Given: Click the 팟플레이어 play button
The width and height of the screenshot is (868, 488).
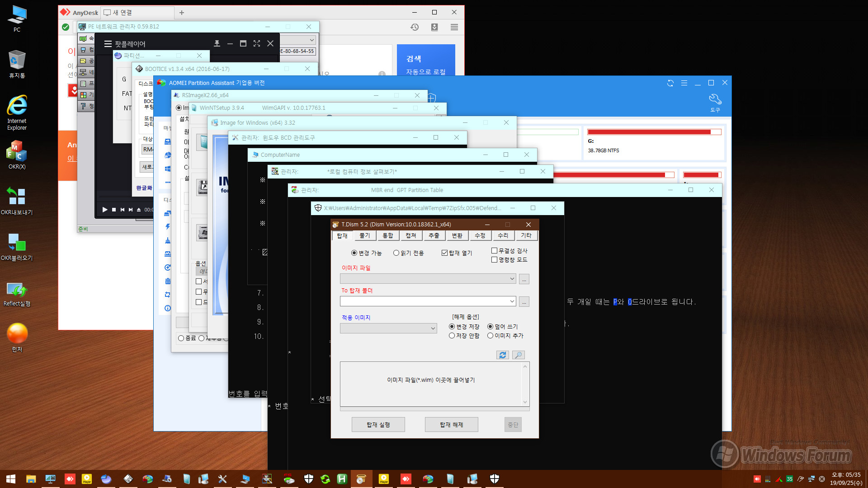Looking at the screenshot, I should [x=105, y=210].
